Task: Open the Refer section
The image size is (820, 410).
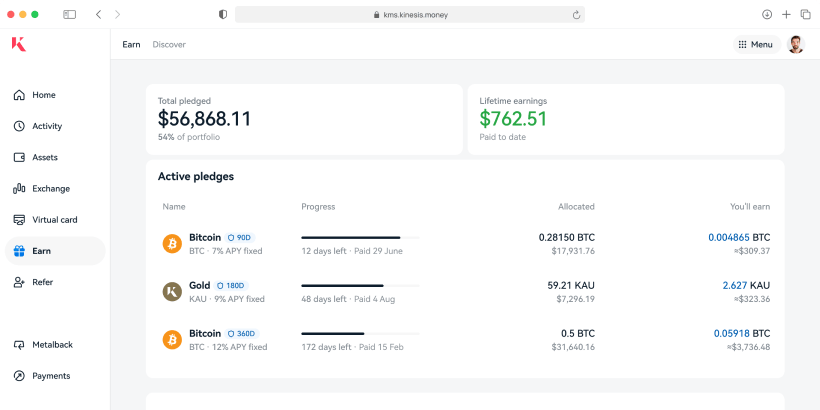Action: (55, 282)
